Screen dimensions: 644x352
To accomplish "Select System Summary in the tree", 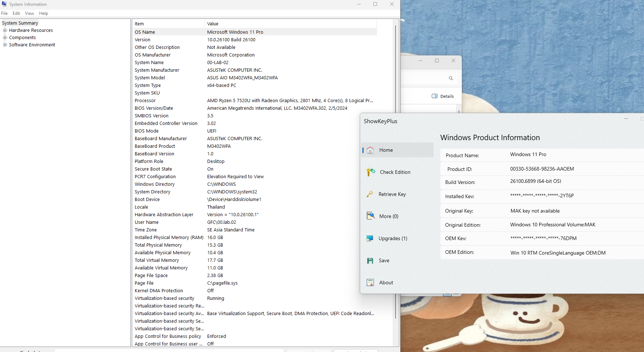I will click(x=20, y=23).
